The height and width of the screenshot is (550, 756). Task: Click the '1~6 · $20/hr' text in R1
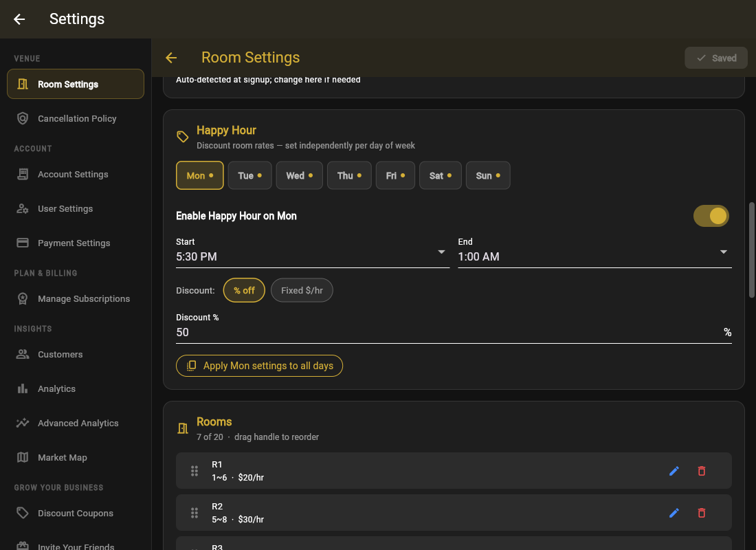[x=238, y=478]
